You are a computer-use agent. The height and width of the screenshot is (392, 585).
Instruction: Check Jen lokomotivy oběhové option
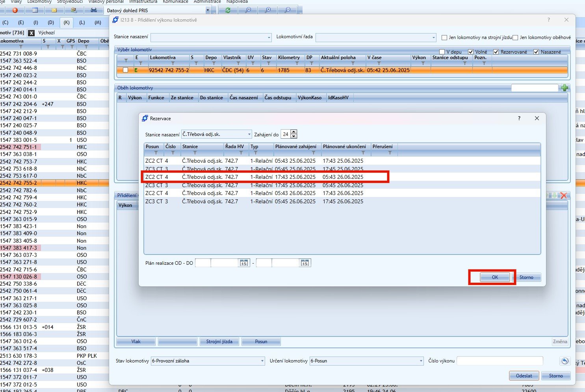pyautogui.click(x=515, y=37)
